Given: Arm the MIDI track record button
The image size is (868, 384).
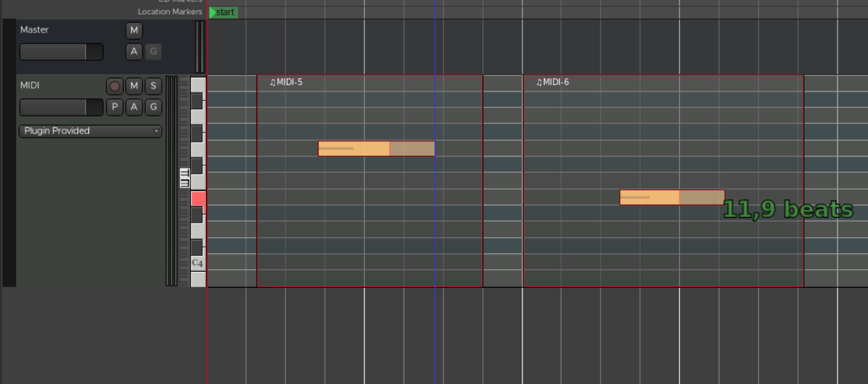Looking at the screenshot, I should pos(115,86).
